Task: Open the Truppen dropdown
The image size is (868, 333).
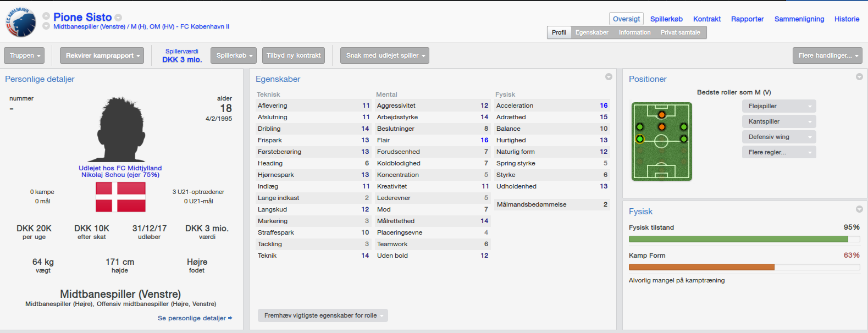Action: pos(24,56)
